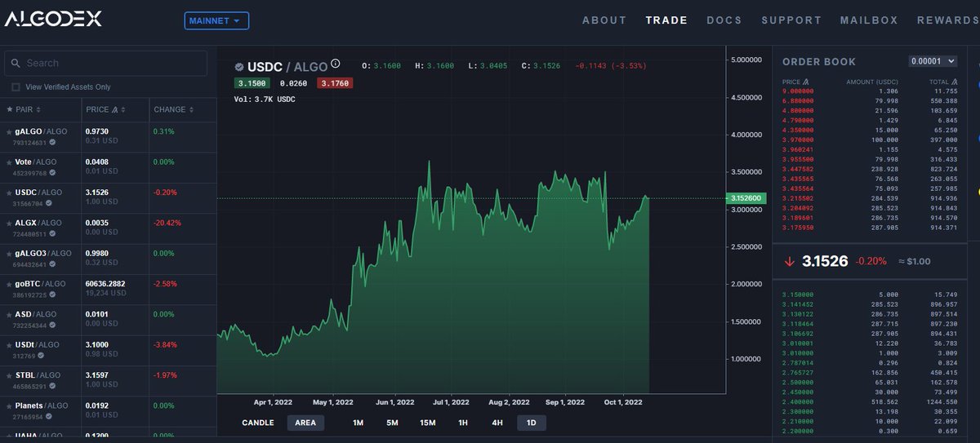The image size is (980, 443).
Task: Click the 9.000000 sell order row
Action: (871, 92)
